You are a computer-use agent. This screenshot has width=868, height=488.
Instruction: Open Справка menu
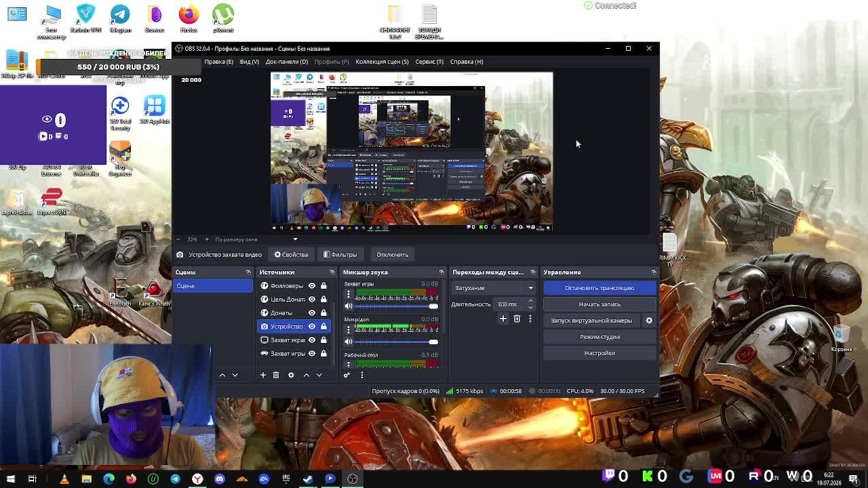click(x=467, y=62)
